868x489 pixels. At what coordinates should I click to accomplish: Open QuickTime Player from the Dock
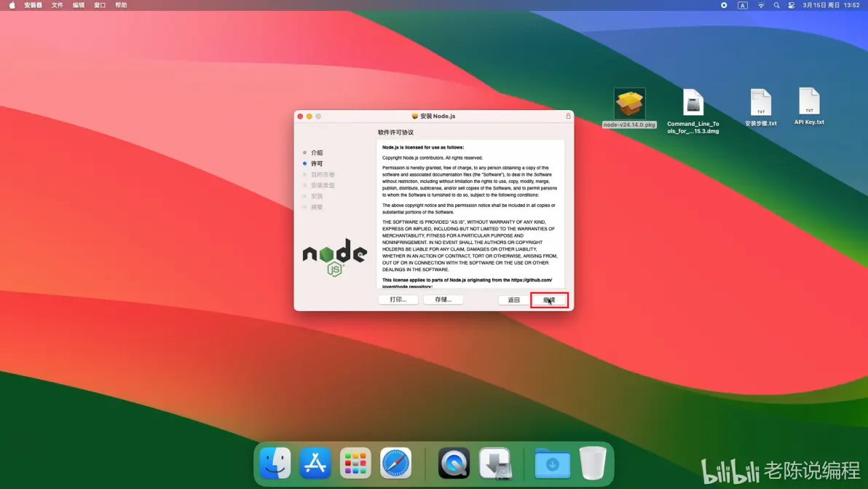tap(454, 463)
